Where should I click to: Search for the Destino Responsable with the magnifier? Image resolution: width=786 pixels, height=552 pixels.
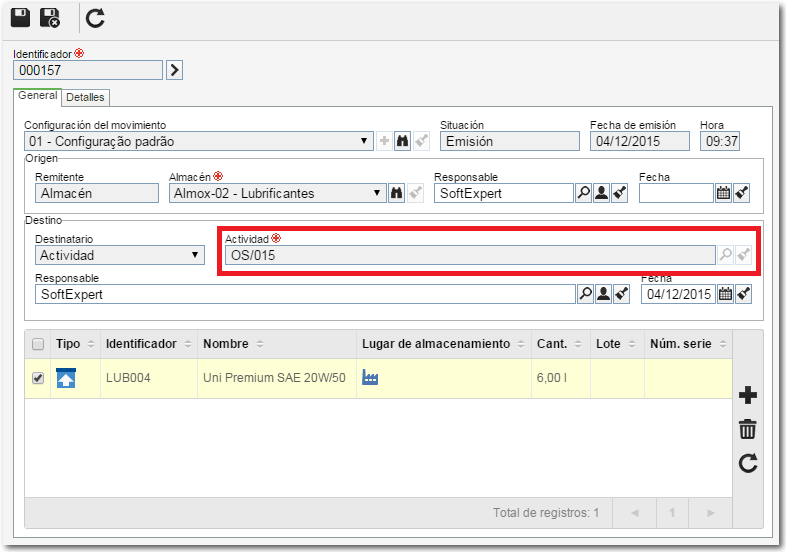pyautogui.click(x=585, y=294)
